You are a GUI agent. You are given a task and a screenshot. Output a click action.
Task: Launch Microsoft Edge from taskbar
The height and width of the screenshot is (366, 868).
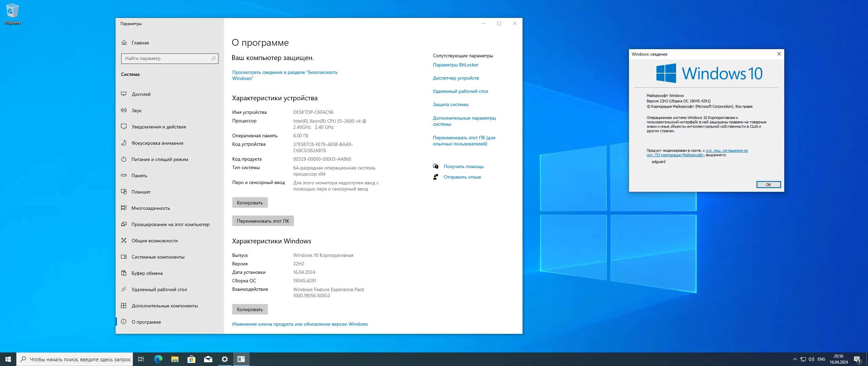pos(158,359)
